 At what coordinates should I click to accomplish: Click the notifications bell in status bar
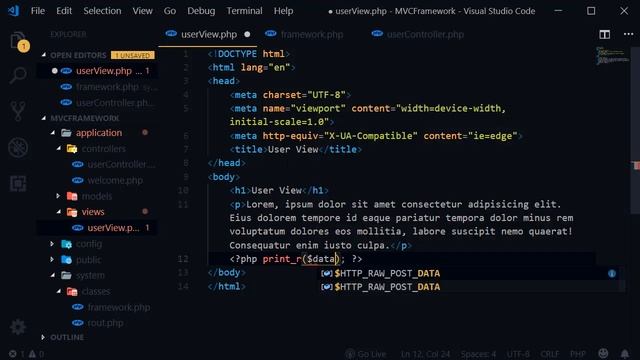click(x=624, y=353)
